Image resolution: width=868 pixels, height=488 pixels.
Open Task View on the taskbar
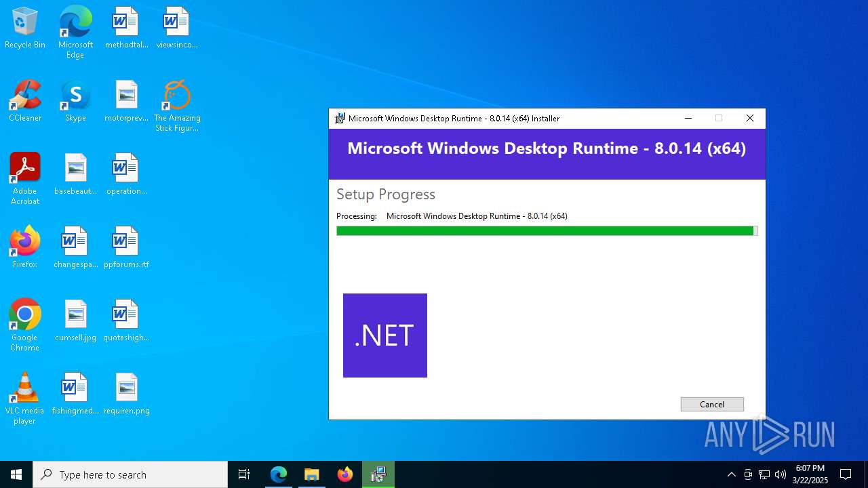click(244, 474)
